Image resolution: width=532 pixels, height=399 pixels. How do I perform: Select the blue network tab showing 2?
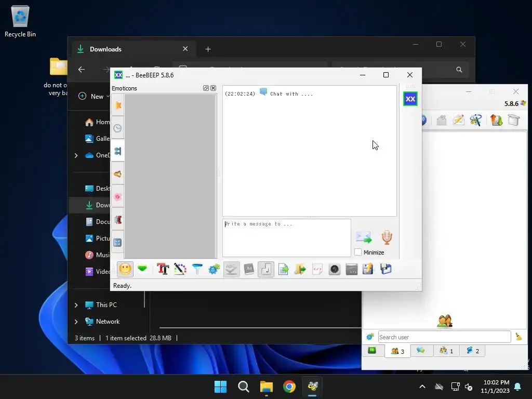click(x=472, y=351)
